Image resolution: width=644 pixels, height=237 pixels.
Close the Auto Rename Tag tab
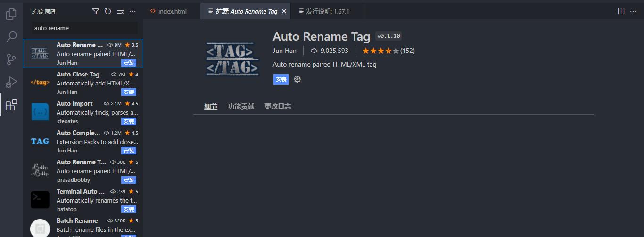tap(284, 11)
